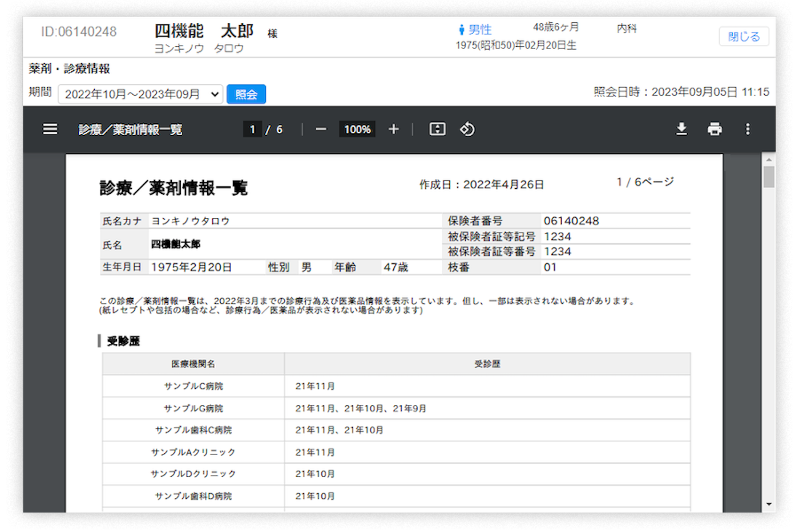The height and width of the screenshot is (532, 799).
Task: Open the document sidebar menu
Action: tap(50, 129)
